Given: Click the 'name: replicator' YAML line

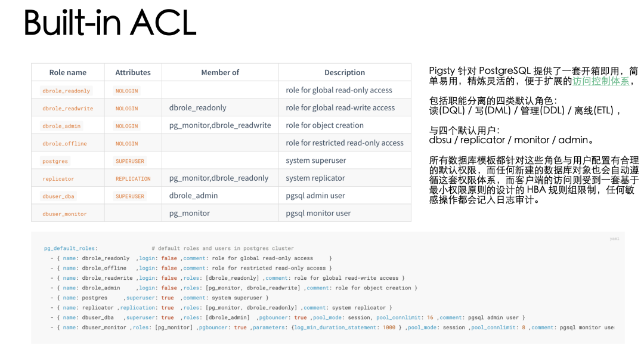Looking at the screenshot, I should coord(221,307).
